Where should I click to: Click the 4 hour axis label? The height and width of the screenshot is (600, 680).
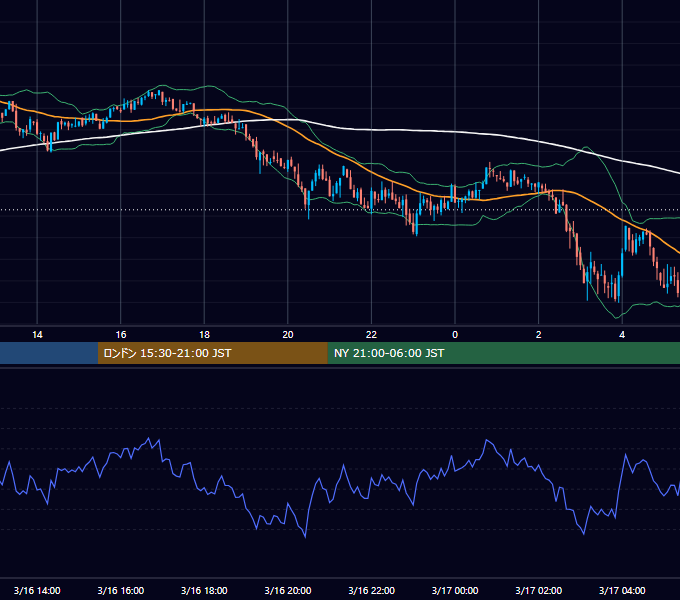622,335
